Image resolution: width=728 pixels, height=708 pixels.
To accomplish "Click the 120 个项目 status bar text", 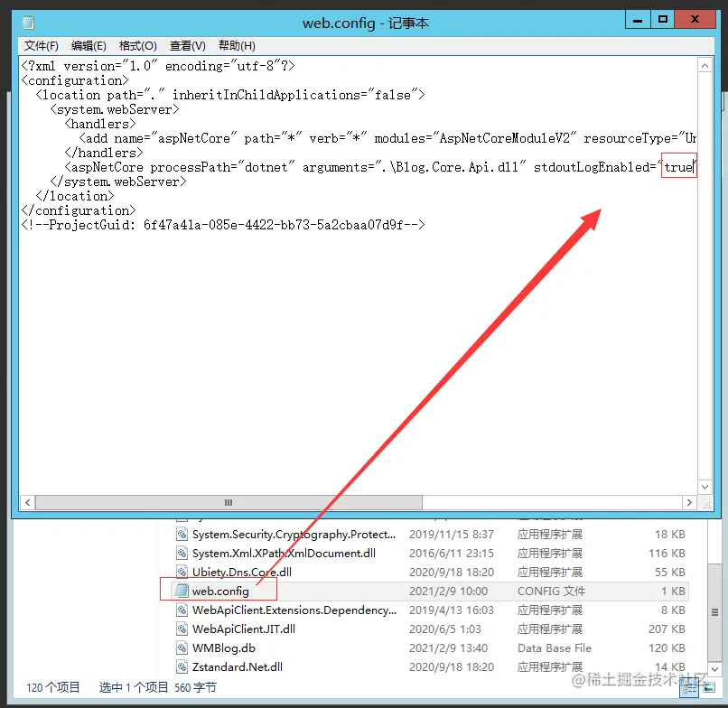I will pos(53,687).
